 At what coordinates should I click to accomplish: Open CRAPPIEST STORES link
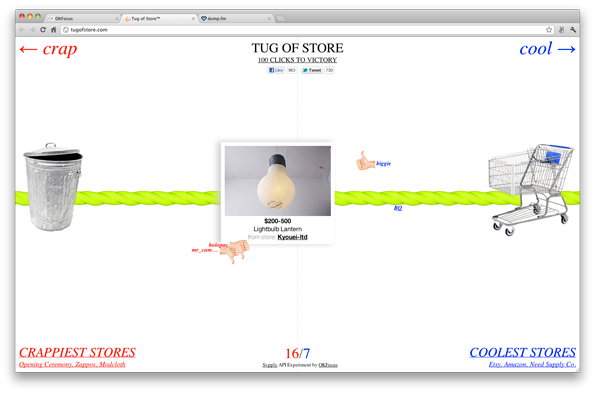77,352
